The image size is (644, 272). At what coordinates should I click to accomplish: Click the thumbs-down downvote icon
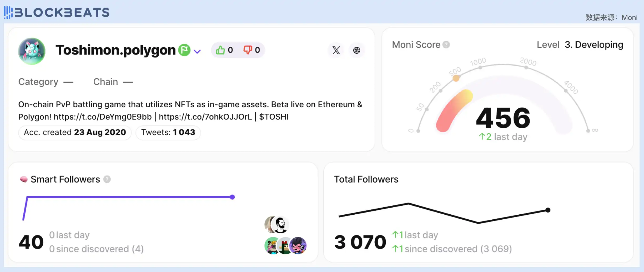pyautogui.click(x=247, y=50)
